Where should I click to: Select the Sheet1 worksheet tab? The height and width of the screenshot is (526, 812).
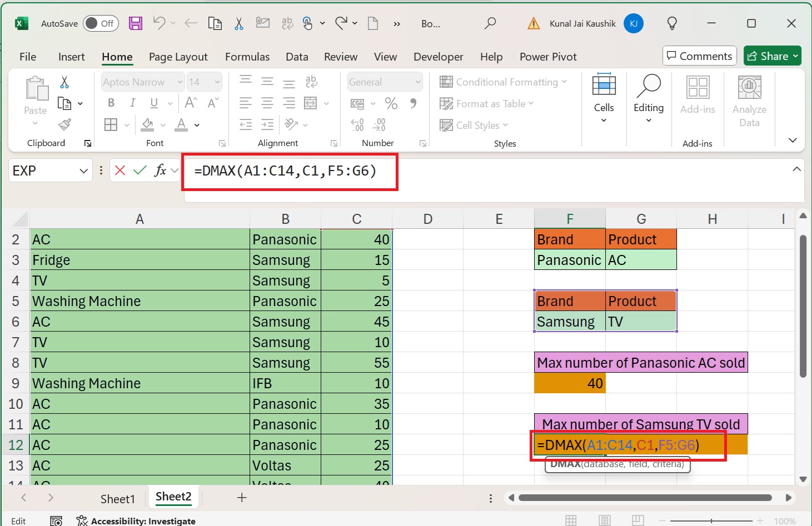[x=118, y=499]
